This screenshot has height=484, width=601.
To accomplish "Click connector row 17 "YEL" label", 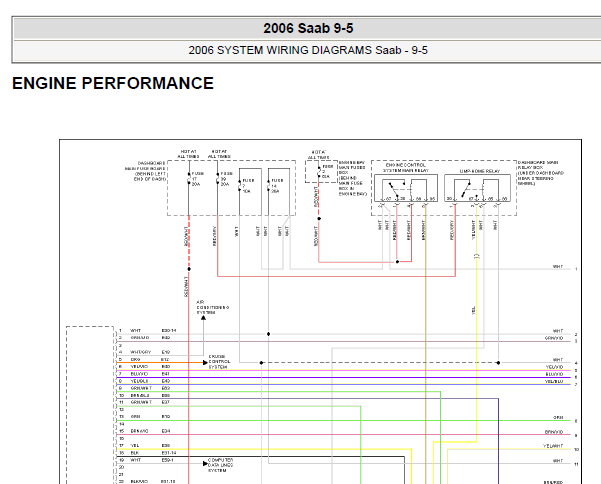I will point(135,445).
